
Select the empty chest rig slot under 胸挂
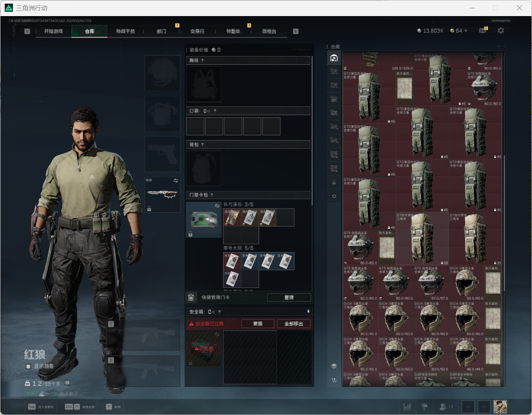coord(204,84)
